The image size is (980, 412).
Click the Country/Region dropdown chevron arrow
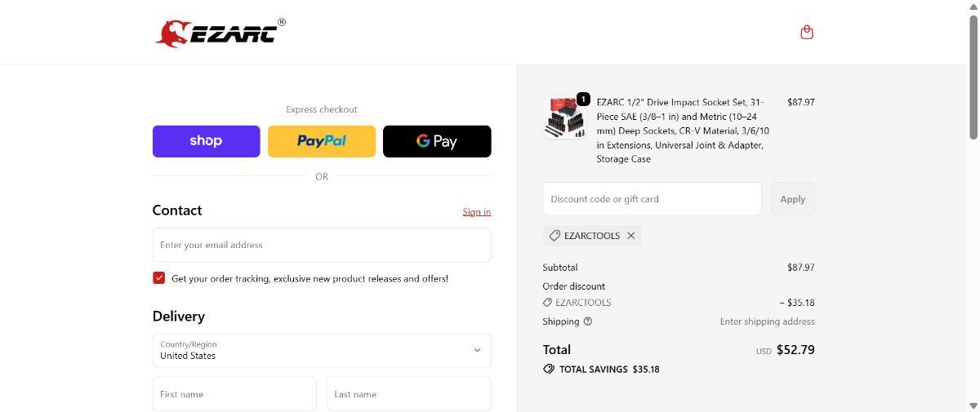(477, 350)
